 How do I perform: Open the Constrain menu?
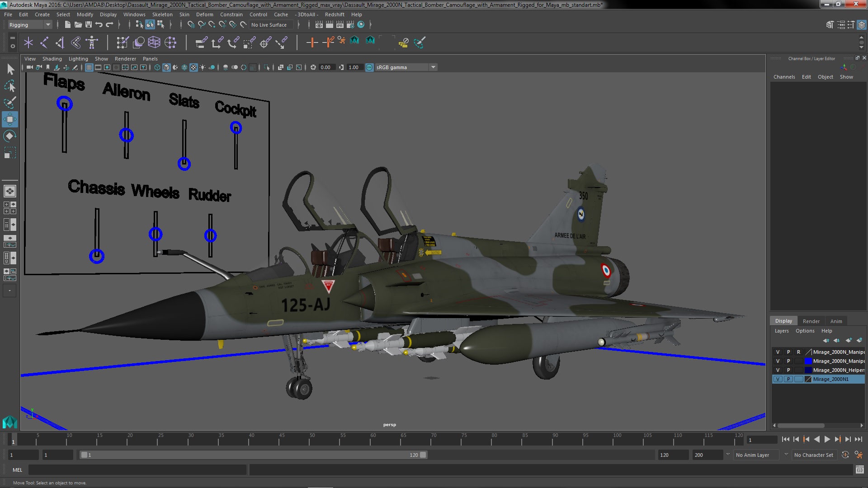[x=231, y=14]
